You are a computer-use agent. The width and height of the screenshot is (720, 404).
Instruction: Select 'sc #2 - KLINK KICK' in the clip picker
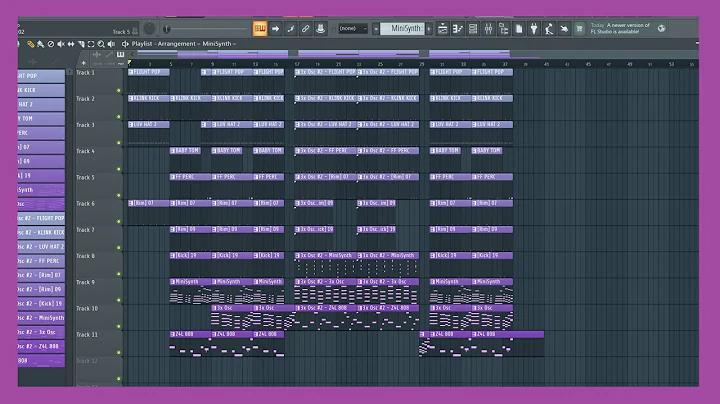tap(41, 232)
